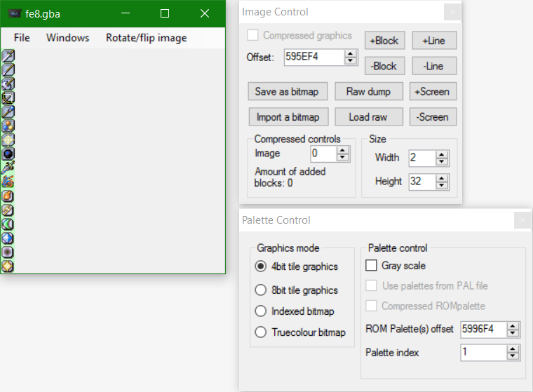Click the +Block button
The width and height of the screenshot is (533, 392).
[x=384, y=41]
